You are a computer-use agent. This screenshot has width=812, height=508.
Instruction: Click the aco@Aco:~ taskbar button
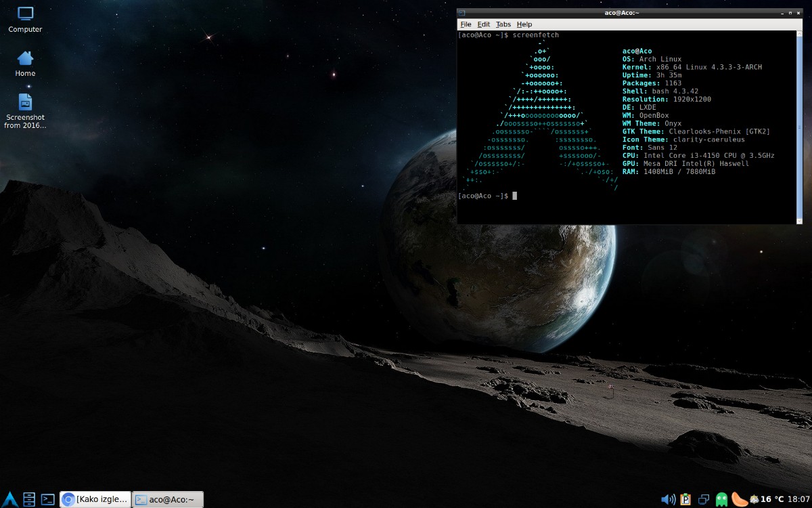click(x=167, y=499)
